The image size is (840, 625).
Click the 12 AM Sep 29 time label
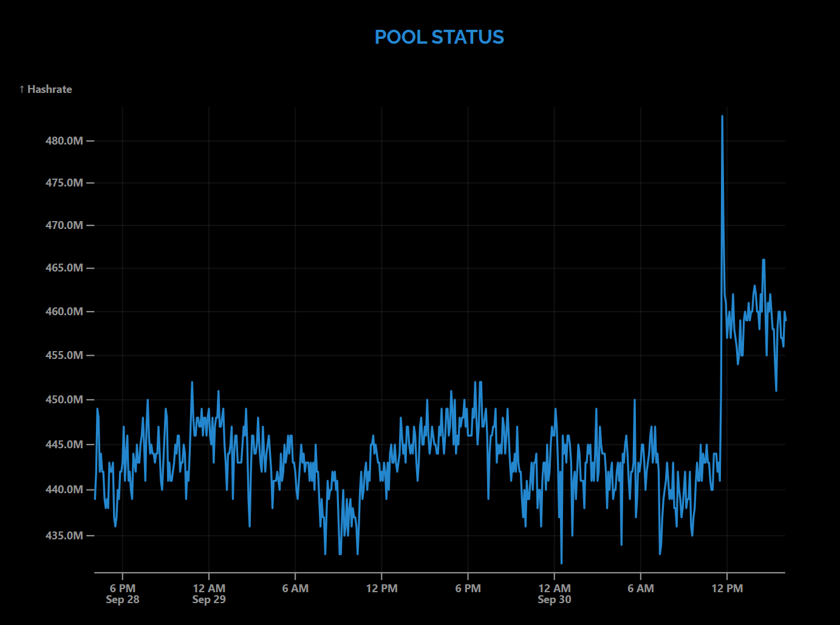point(209,593)
